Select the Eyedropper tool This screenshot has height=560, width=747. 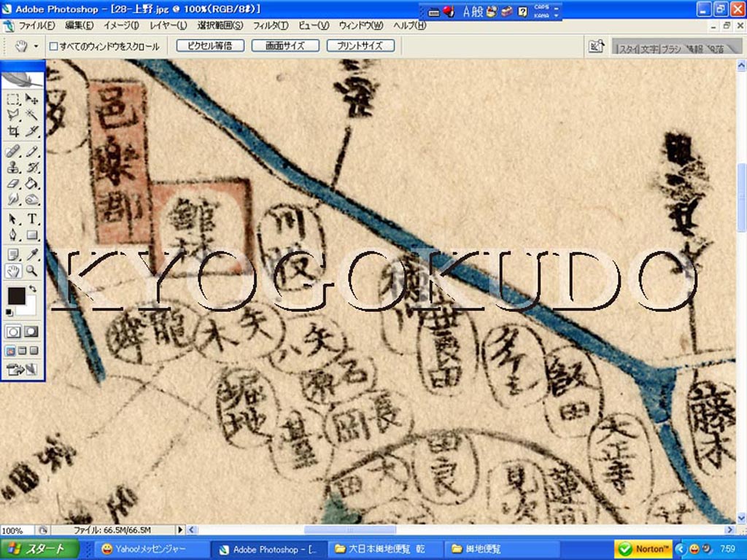(x=32, y=254)
